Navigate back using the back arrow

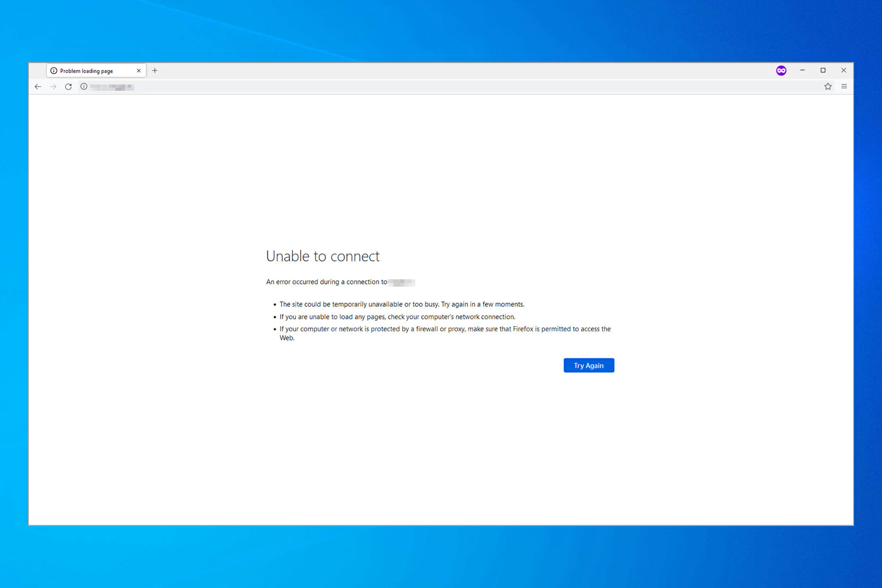(x=38, y=86)
